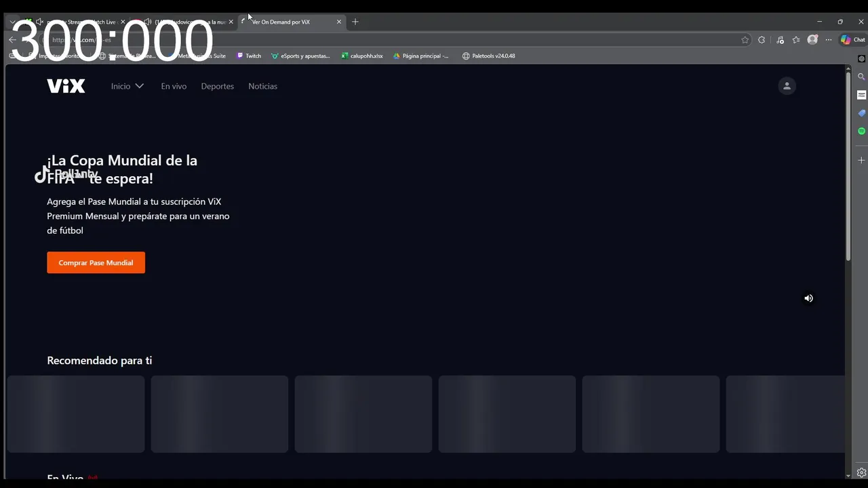Click the browser address bar
The height and width of the screenshot is (488, 868).
click(393, 40)
